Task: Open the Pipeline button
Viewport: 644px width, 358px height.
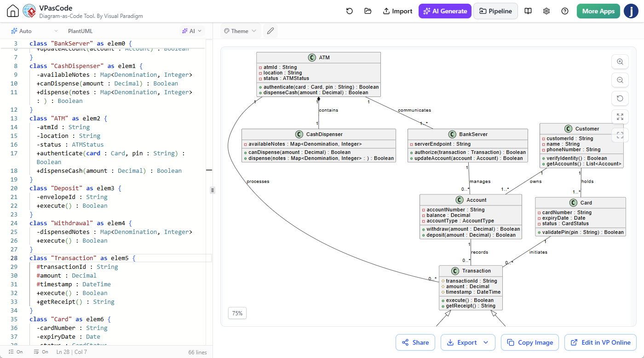Action: coord(495,11)
